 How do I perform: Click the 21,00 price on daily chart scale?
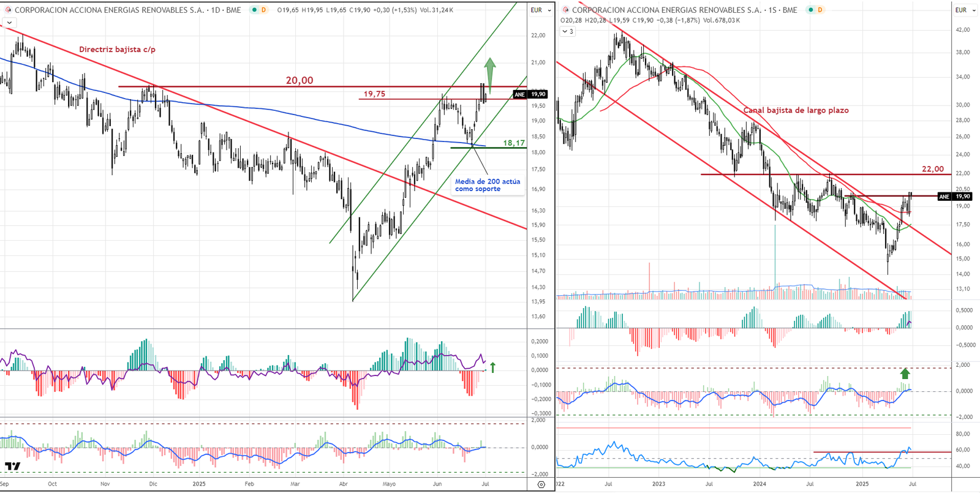point(538,62)
